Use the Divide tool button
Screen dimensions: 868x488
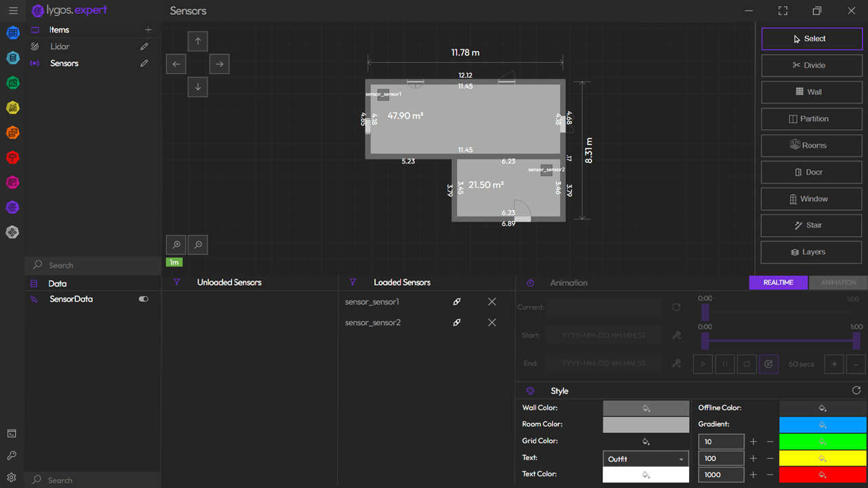811,65
